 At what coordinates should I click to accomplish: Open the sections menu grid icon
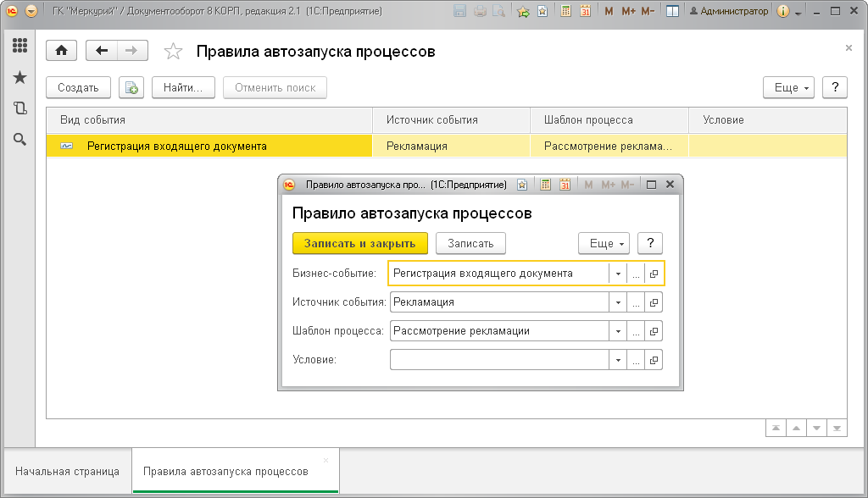point(20,46)
